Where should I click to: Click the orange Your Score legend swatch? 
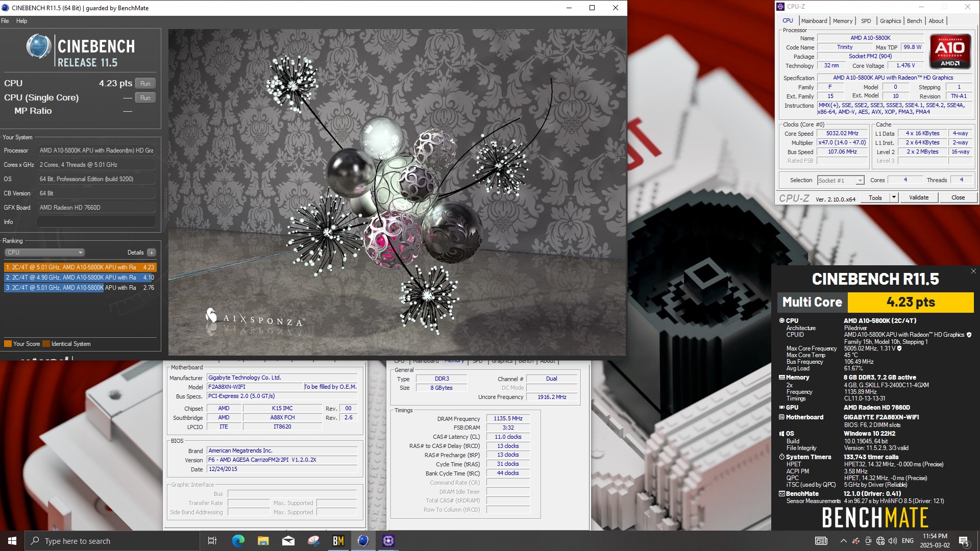pyautogui.click(x=8, y=344)
